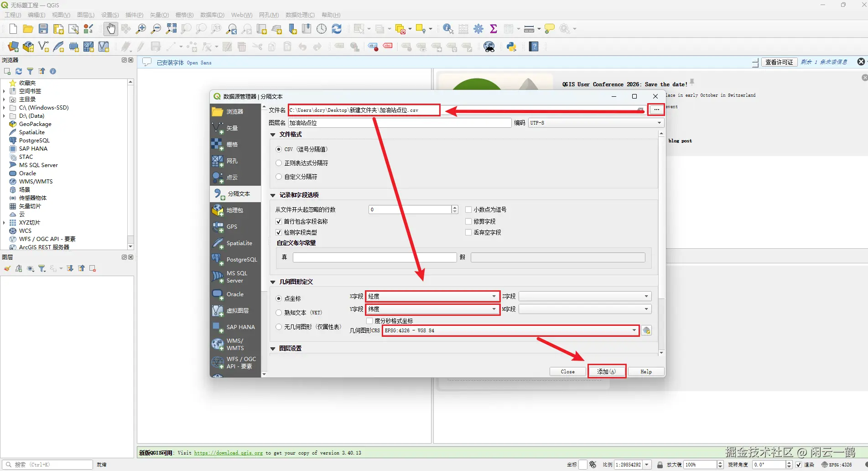The height and width of the screenshot is (471, 868).
Task: Click the 图层名 input field
Action: coord(399,123)
